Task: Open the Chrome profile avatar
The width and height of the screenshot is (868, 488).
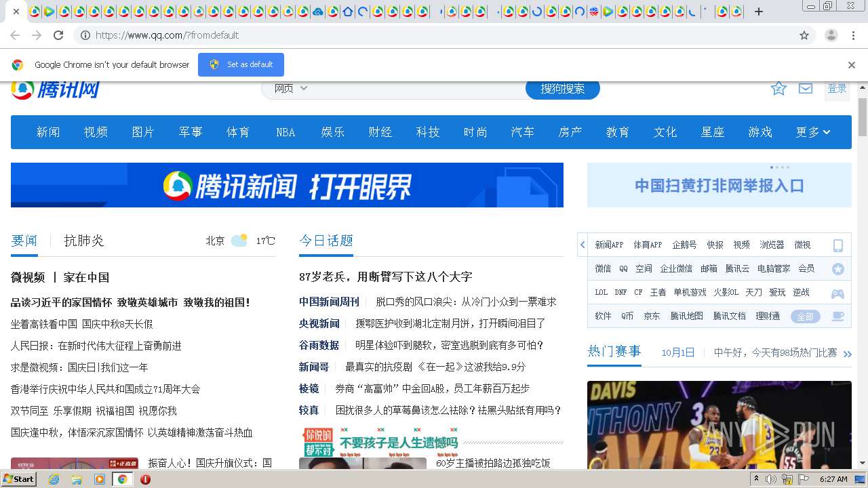Action: point(831,35)
